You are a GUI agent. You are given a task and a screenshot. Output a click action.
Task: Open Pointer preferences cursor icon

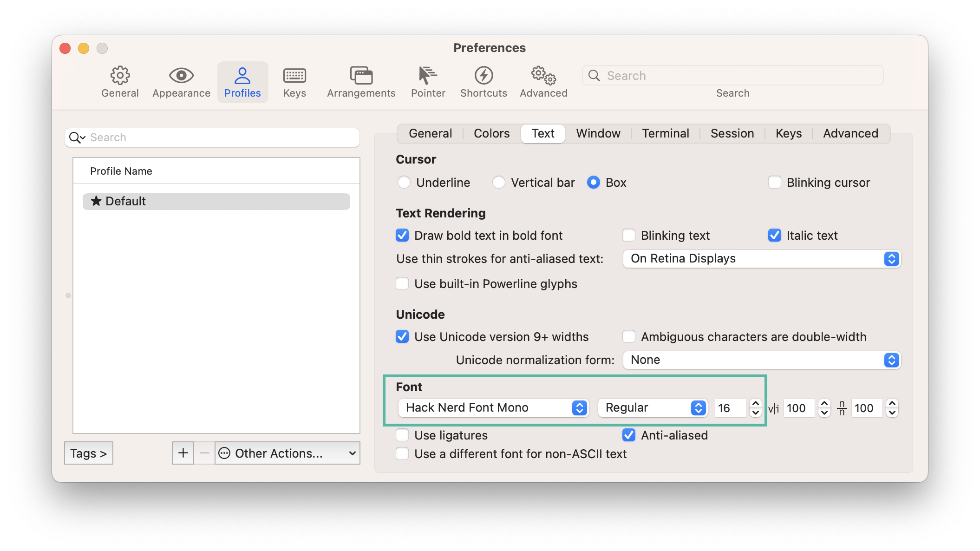click(x=428, y=75)
